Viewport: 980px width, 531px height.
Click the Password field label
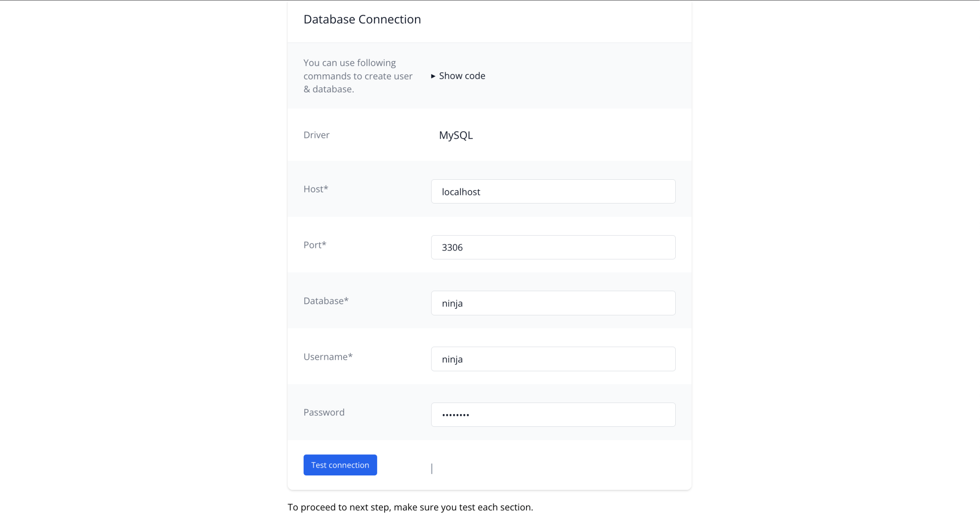pyautogui.click(x=324, y=412)
